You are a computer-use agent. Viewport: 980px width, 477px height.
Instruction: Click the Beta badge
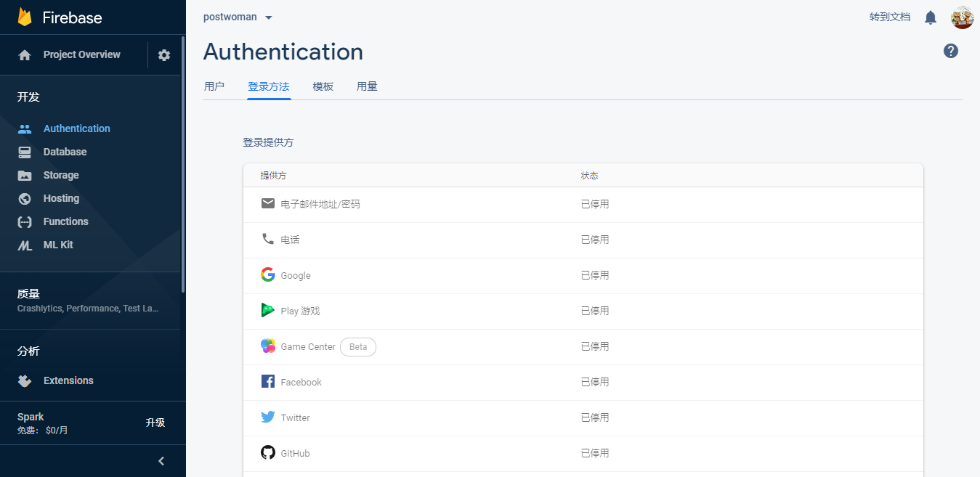[358, 347]
